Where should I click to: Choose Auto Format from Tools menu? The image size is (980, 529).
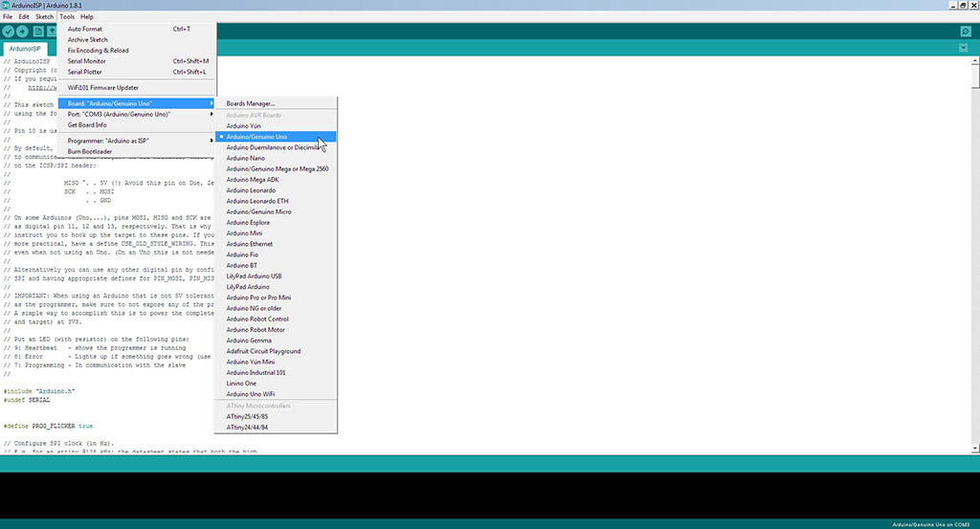coord(137,29)
